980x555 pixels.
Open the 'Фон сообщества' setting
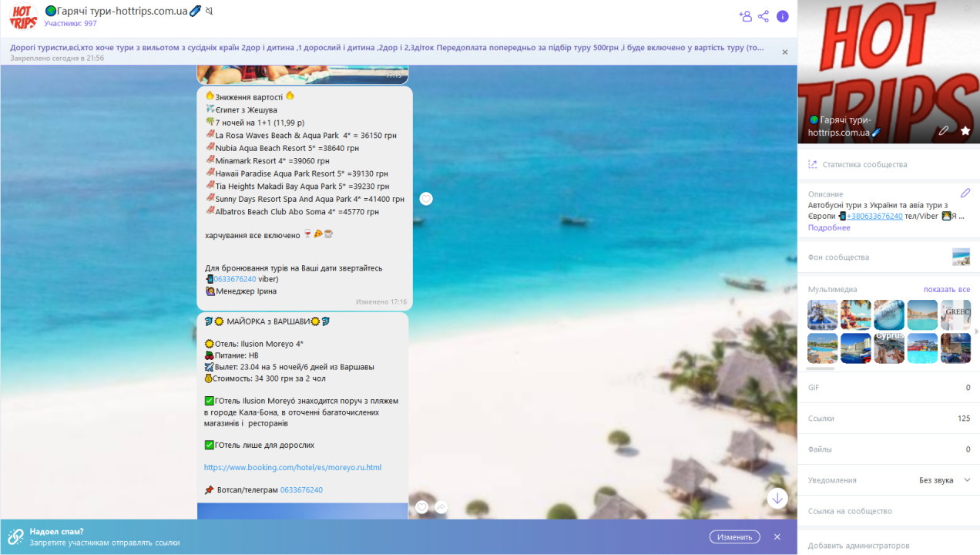pyautogui.click(x=888, y=257)
